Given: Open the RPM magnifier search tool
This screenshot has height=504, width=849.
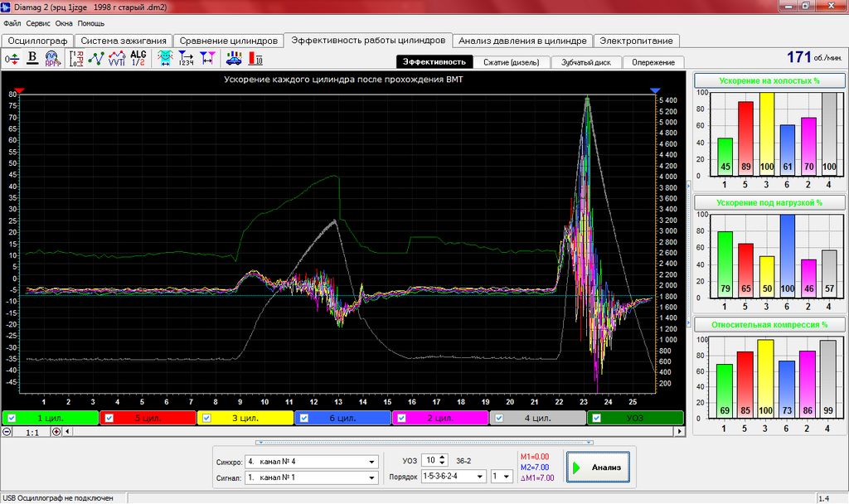Looking at the screenshot, I should point(52,59).
